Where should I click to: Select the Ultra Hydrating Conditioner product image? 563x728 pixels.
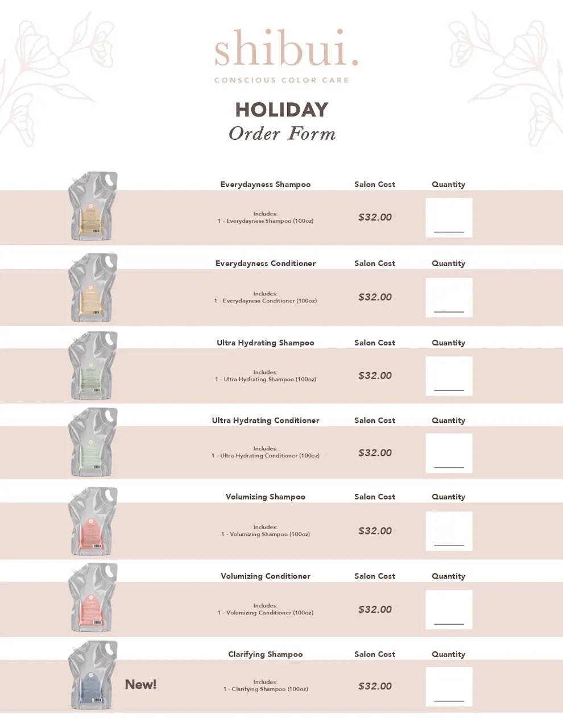tap(93, 442)
